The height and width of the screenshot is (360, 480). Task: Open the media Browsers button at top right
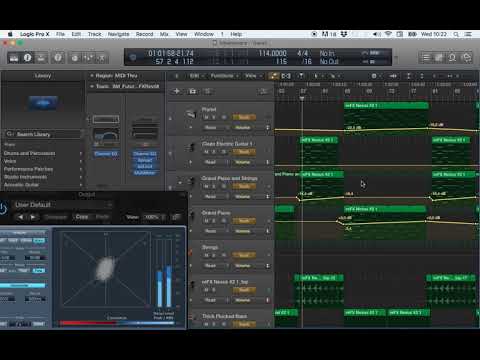467,58
